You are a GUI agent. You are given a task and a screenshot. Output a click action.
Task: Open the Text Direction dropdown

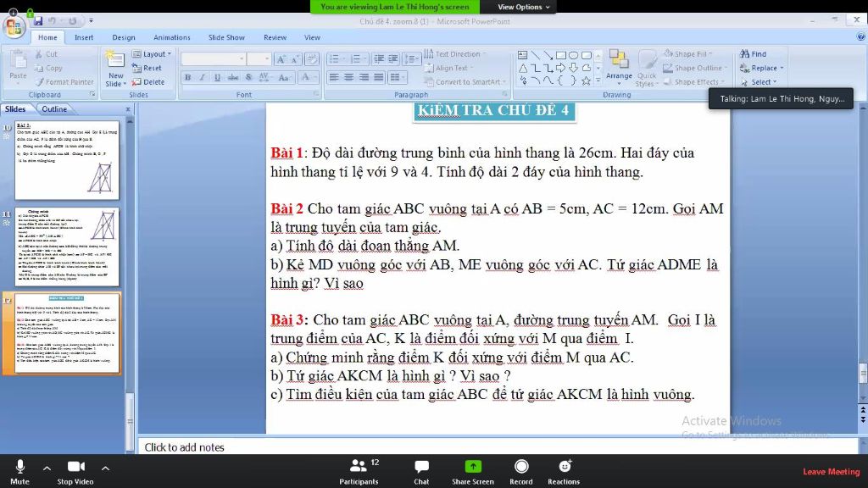455,53
